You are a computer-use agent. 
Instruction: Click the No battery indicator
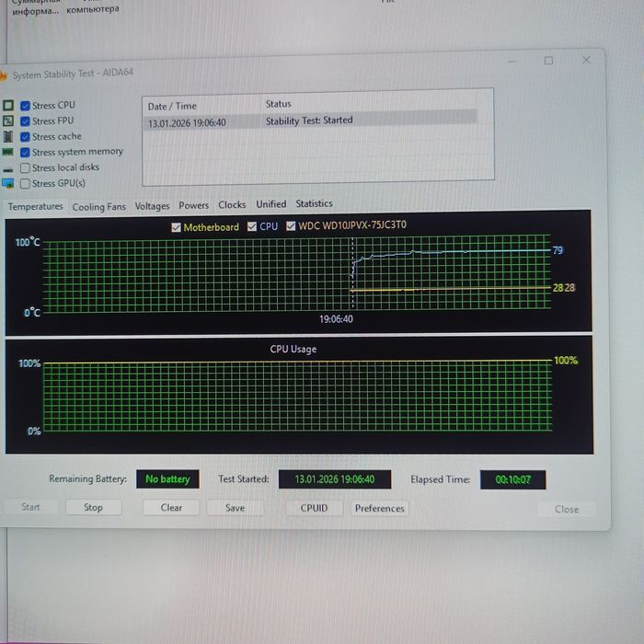tap(167, 479)
